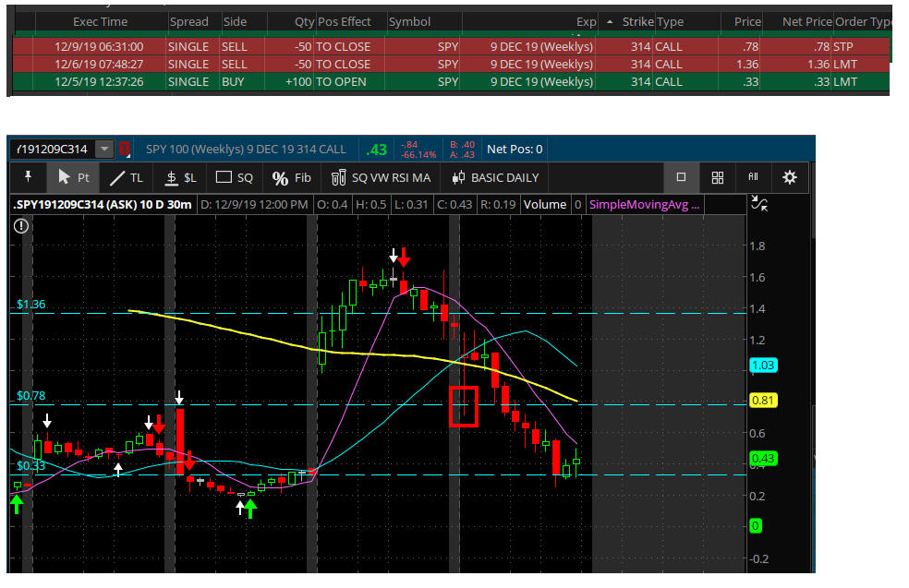Screen dimensions: 909x588
Task: Click the Qty column header
Action: (304, 22)
